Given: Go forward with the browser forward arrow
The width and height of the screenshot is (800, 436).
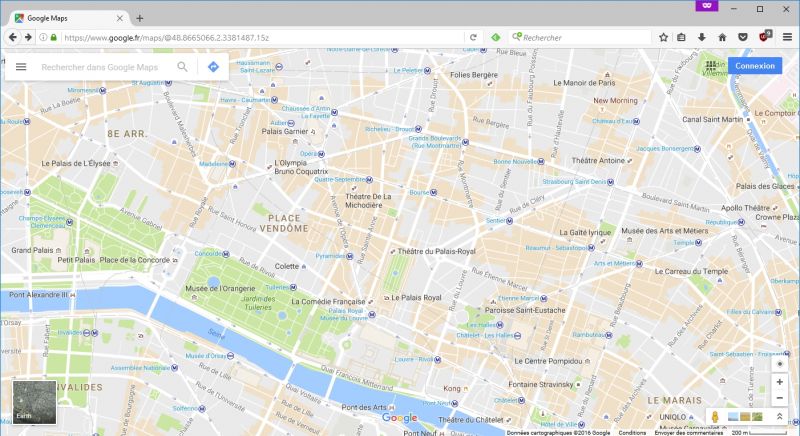Looking at the screenshot, I should click(x=28, y=37).
